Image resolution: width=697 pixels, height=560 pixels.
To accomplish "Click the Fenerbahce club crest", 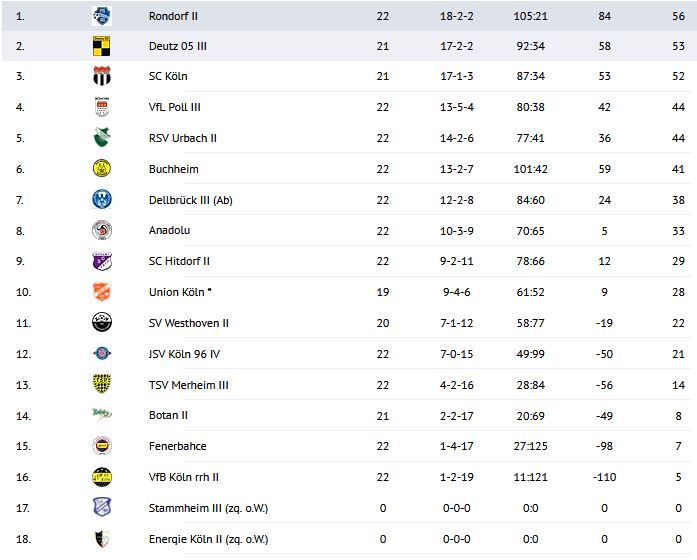I will point(102,446).
